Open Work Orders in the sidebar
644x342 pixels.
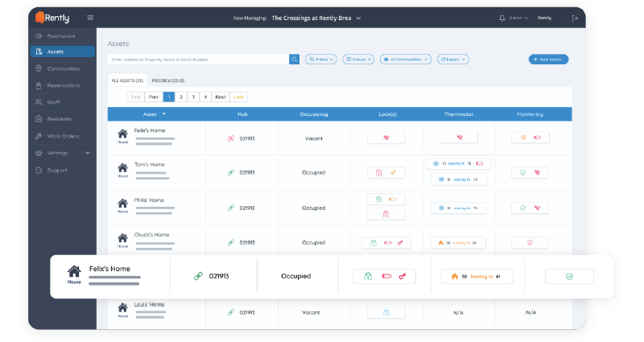[63, 136]
